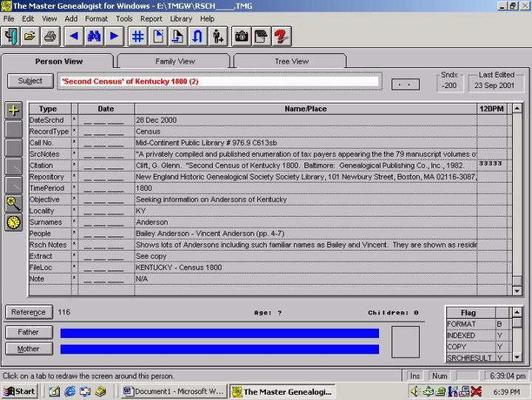Select the Citation row 'Clift, G. Glenn'
Screen dimensions: 532x400
[x=270, y=166]
